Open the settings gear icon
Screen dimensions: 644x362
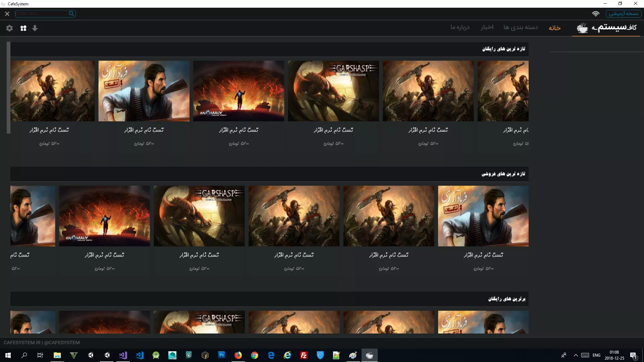point(9,28)
